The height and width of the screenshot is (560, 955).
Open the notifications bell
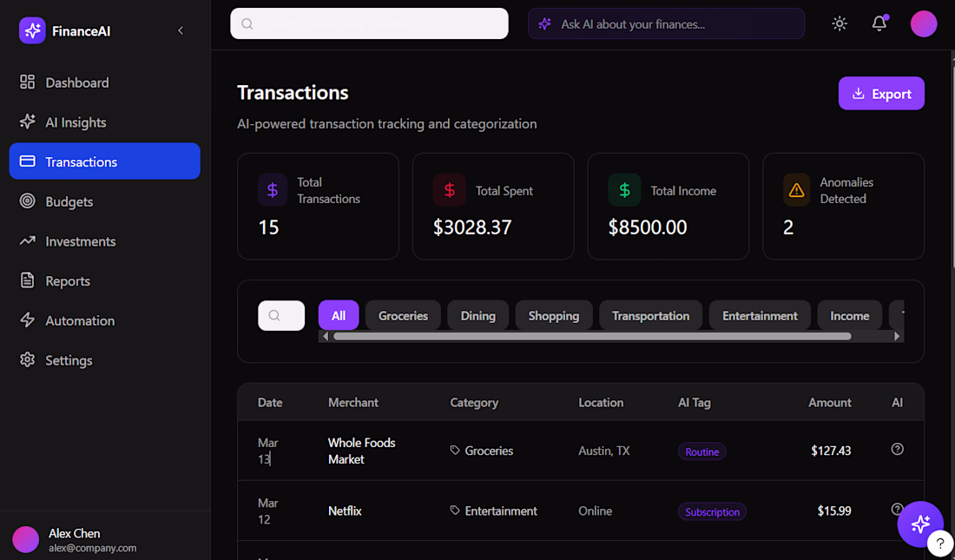(x=879, y=24)
